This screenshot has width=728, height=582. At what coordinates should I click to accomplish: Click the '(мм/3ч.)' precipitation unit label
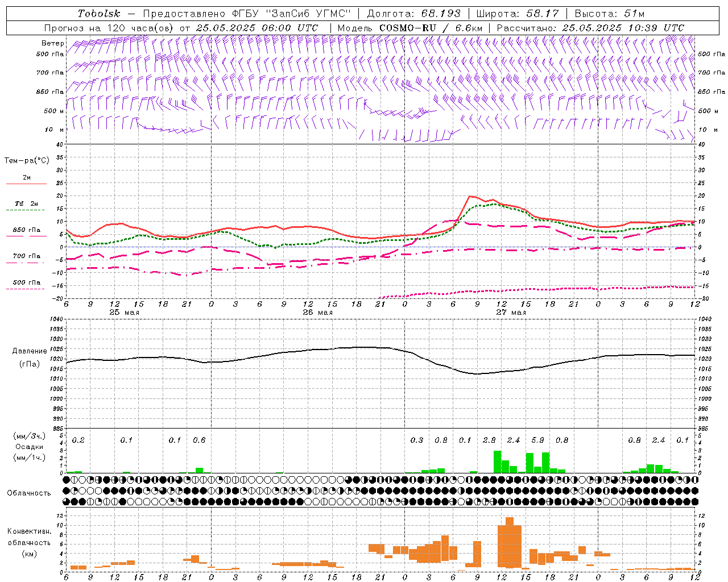pyautogui.click(x=29, y=436)
